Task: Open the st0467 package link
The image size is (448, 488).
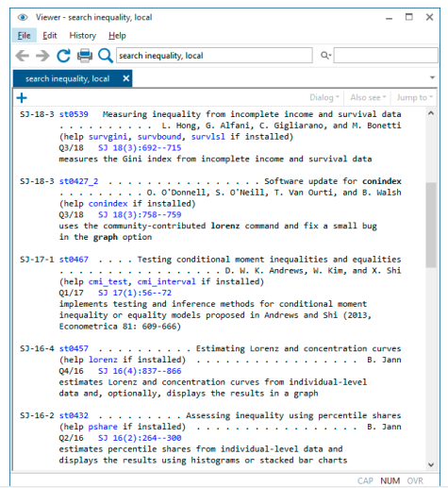Action: pyautogui.click(x=74, y=260)
